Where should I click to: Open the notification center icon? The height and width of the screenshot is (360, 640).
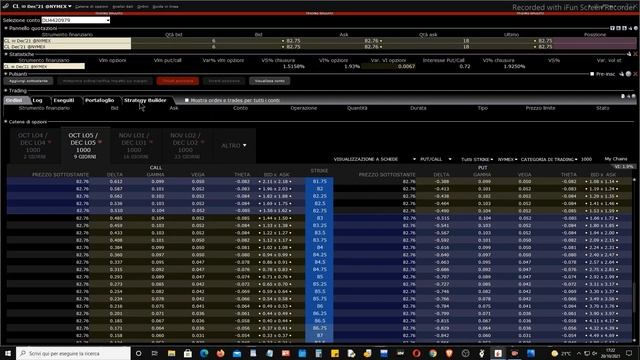(x=629, y=353)
